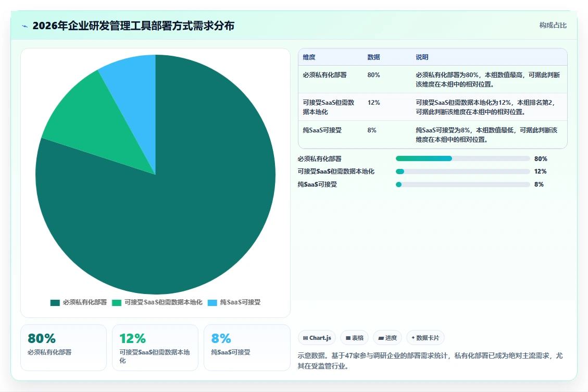This screenshot has height=392, width=588.
Task: Click the 维度 column header
Action: coord(309,57)
